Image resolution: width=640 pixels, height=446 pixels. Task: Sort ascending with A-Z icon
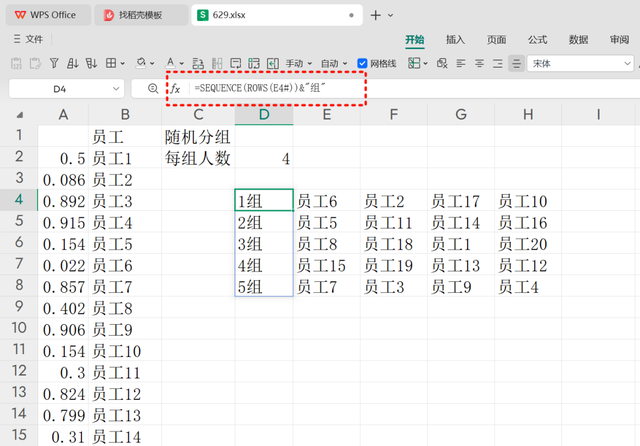pyautogui.click(x=73, y=63)
